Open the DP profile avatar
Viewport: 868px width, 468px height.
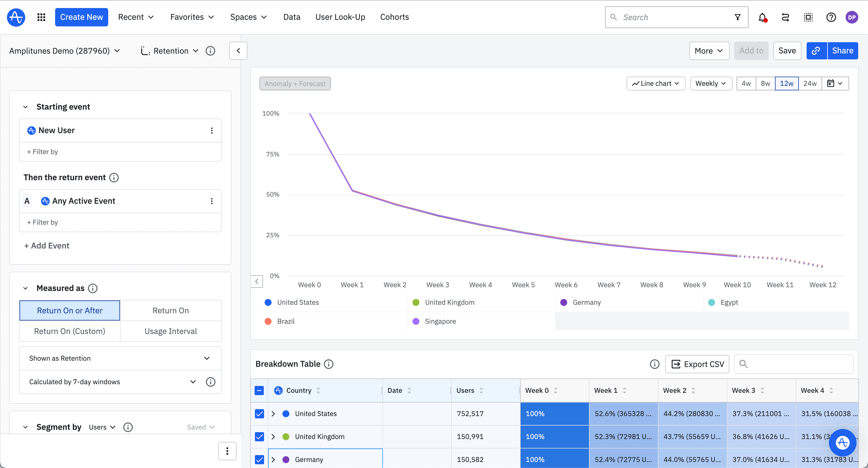click(852, 17)
